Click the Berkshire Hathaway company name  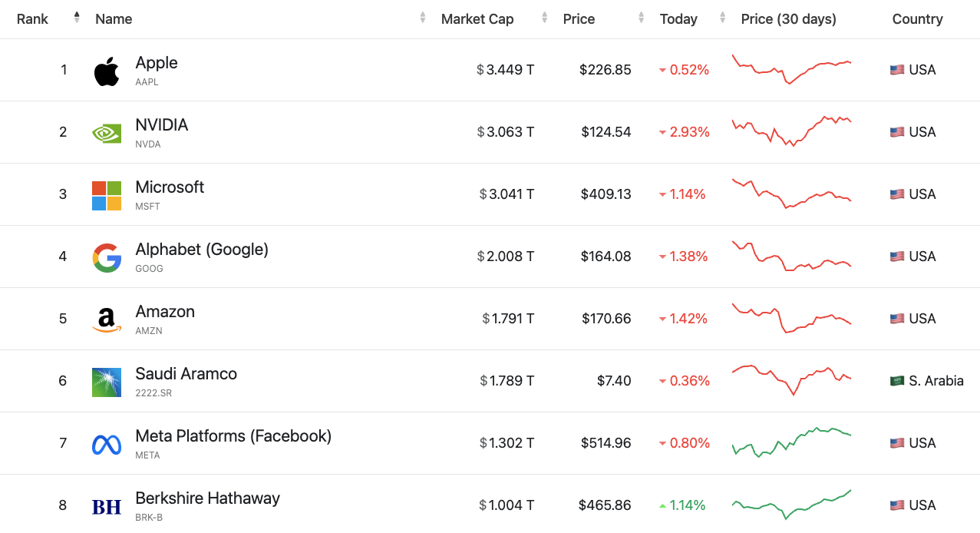point(207,498)
